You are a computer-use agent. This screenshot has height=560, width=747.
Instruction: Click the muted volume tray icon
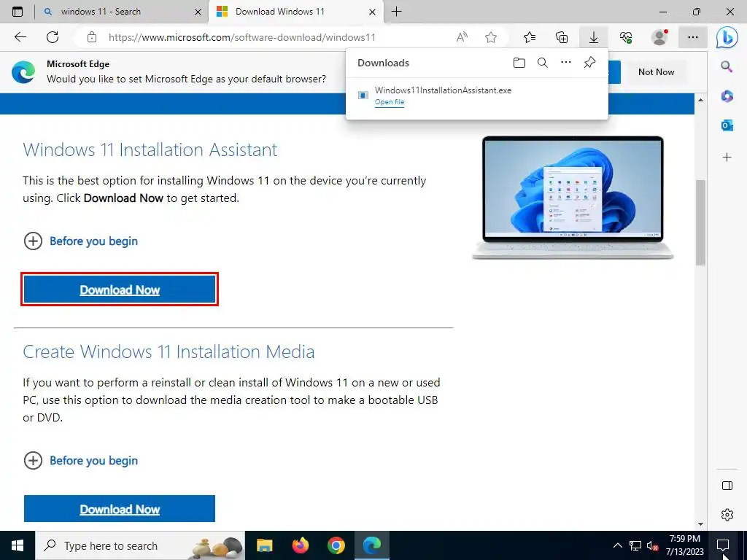[x=652, y=545]
